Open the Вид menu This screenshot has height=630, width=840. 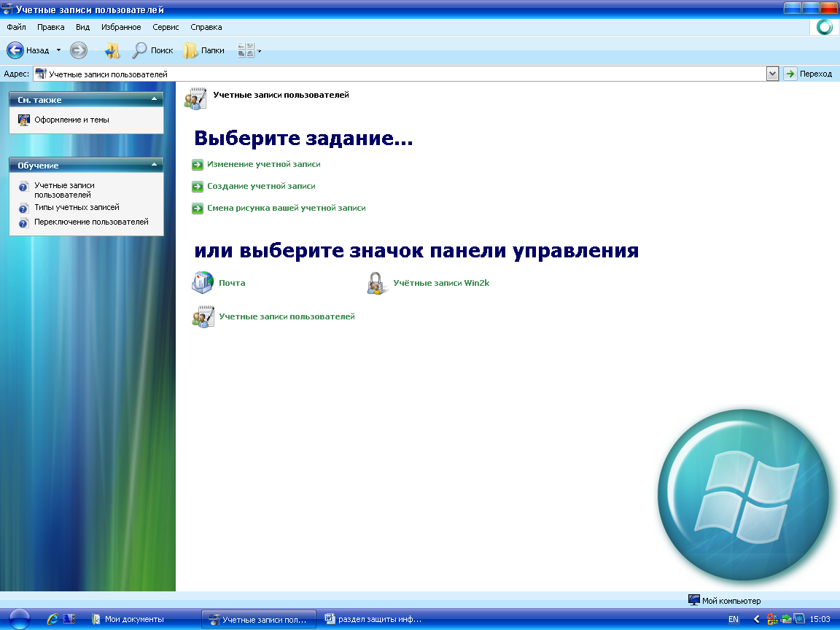pyautogui.click(x=82, y=27)
